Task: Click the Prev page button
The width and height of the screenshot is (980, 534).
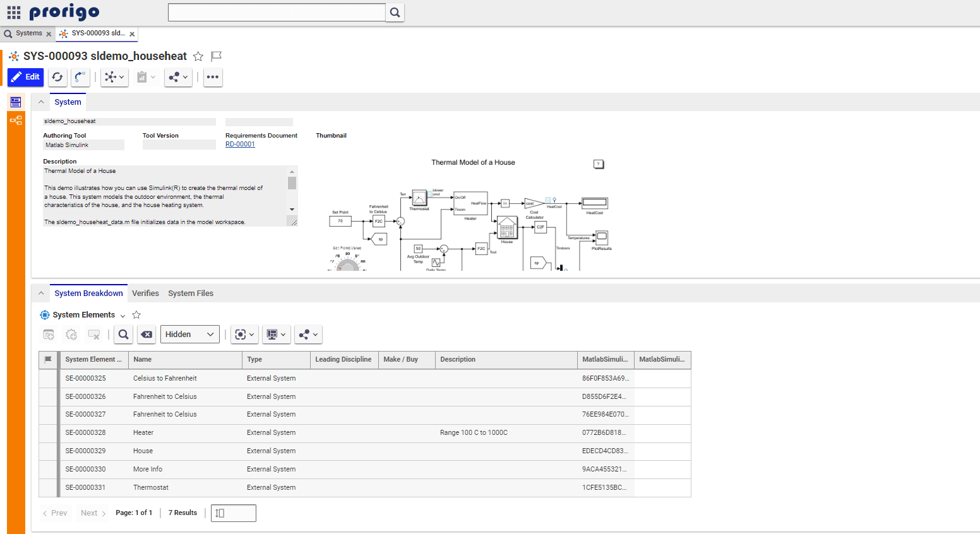Action: point(55,513)
